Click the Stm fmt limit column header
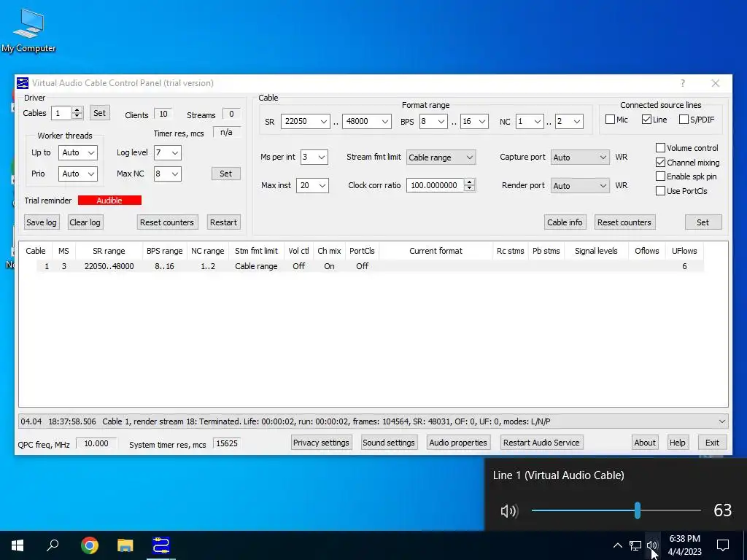 coord(256,251)
